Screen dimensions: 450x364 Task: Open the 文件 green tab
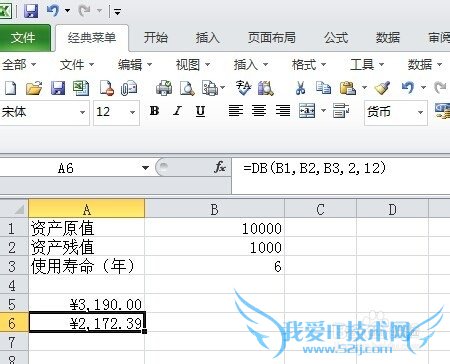pos(23,38)
